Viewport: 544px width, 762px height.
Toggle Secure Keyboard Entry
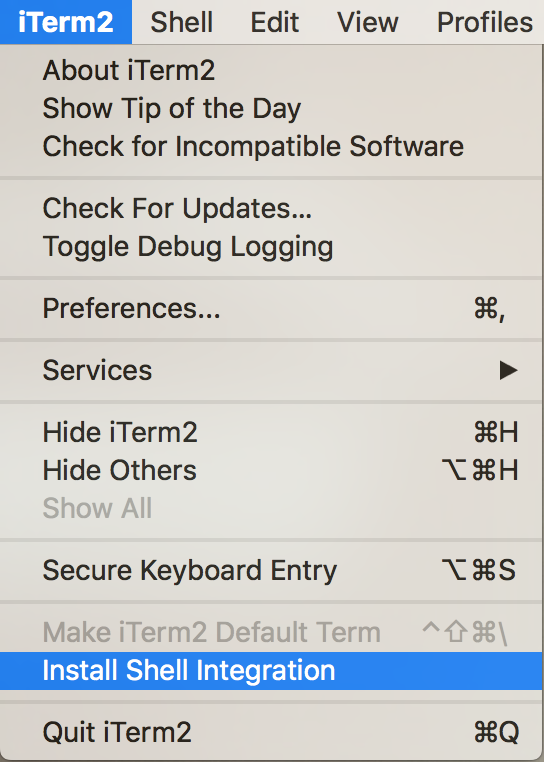272,571
